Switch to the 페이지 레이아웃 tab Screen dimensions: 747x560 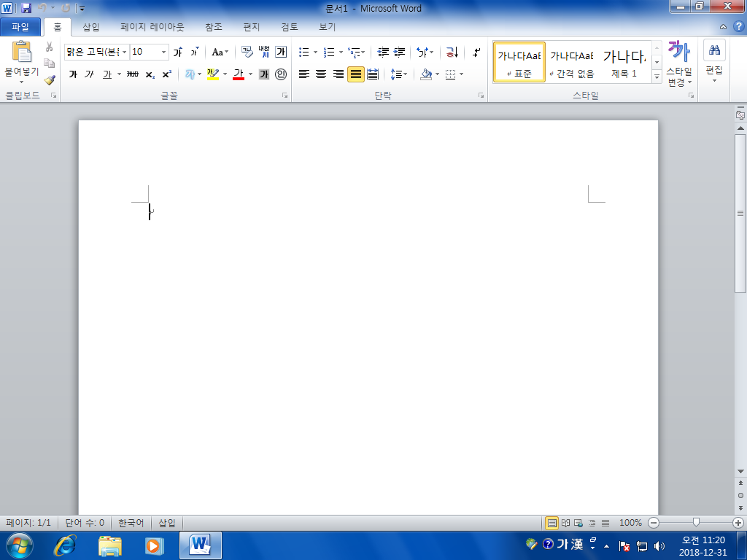click(152, 27)
